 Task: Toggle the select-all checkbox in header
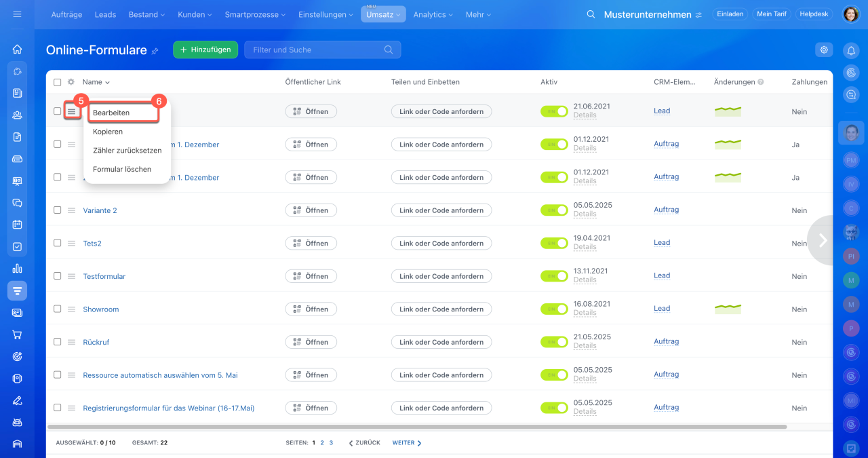pos(57,82)
